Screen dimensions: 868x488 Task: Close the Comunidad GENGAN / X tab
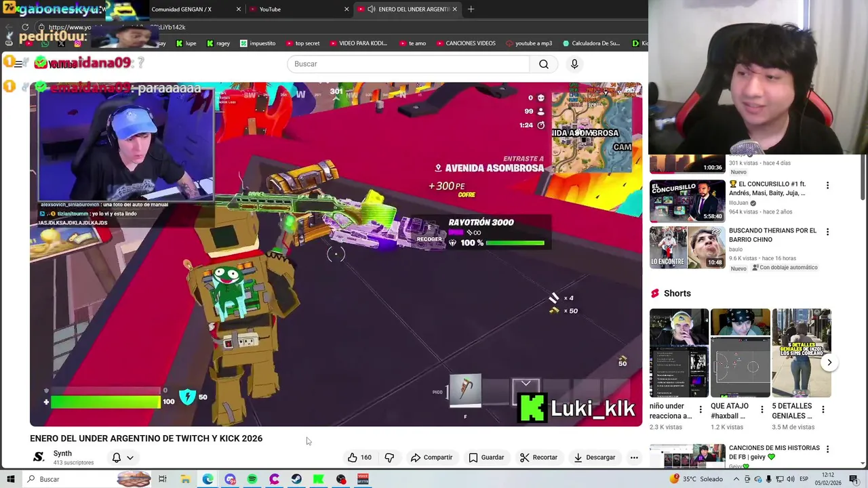[239, 9]
